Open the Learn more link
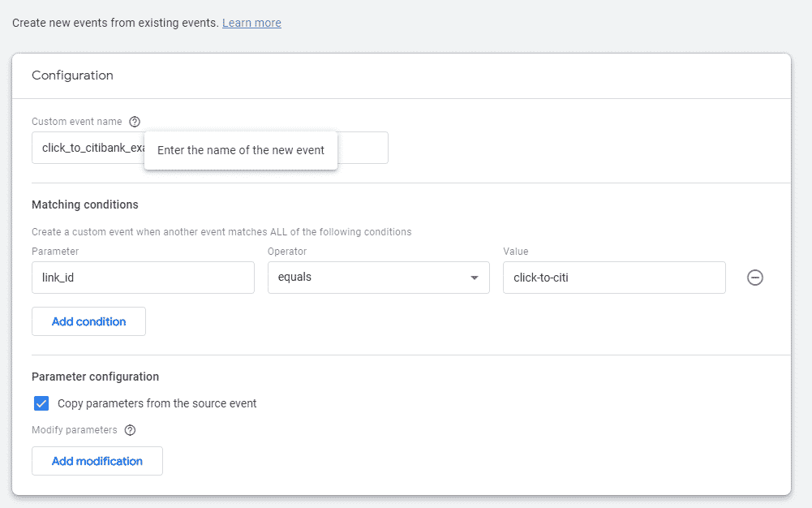 tap(251, 23)
